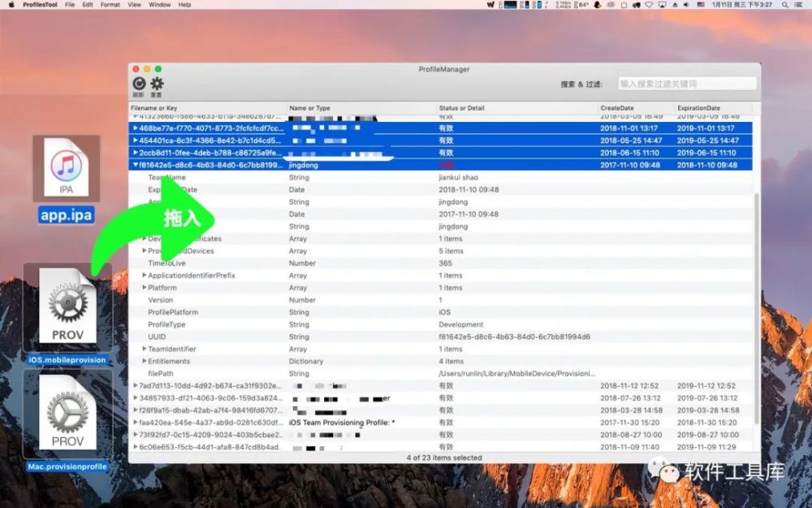The image size is (812, 508).
Task: Click the refresh icon in ProfileManager toolbar
Action: point(139,84)
